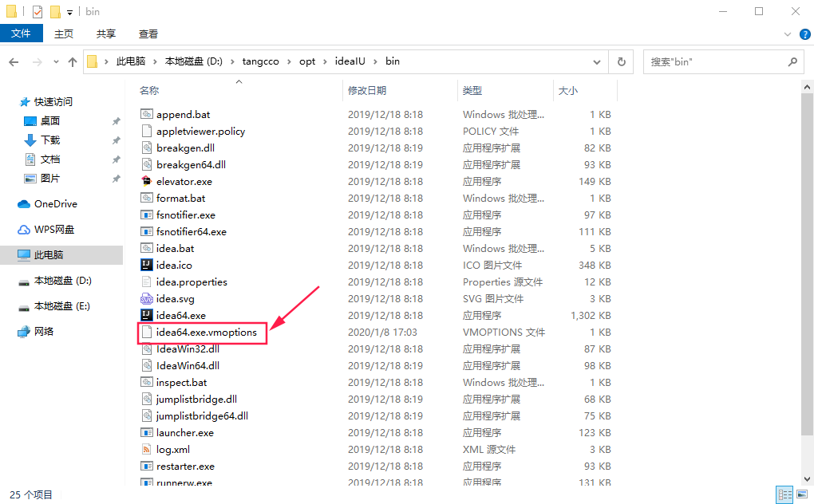Switch to large icons view layout
814x504 pixels.
(x=802, y=494)
